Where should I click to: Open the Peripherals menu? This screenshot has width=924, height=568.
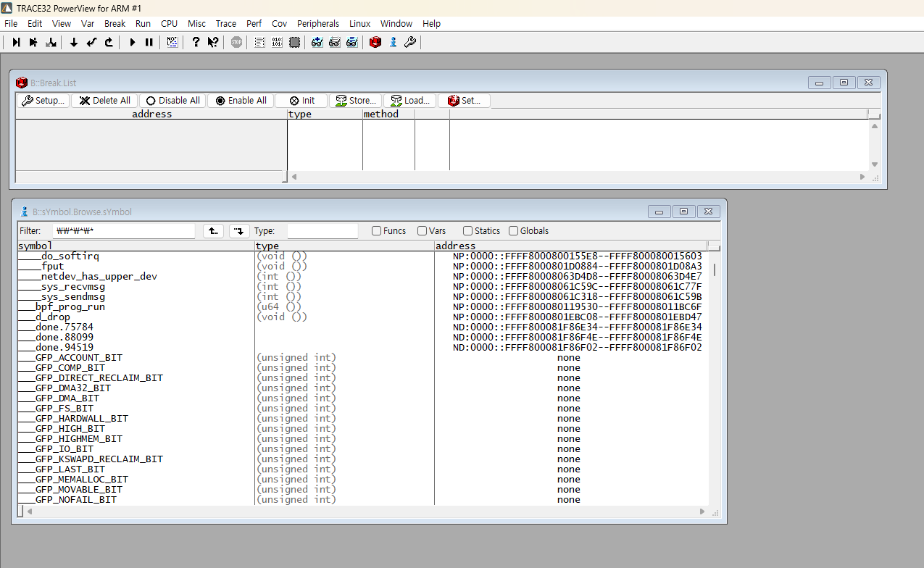tap(317, 23)
